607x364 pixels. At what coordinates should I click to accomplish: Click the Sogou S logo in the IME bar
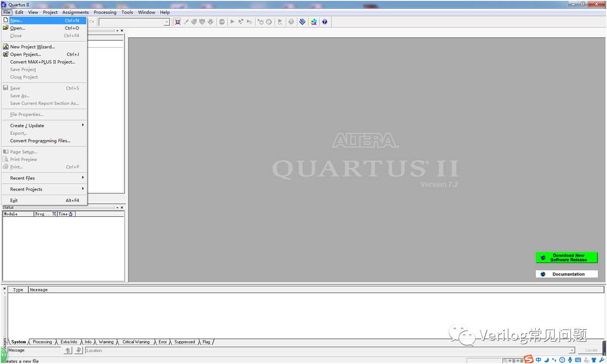pyautogui.click(x=529, y=360)
